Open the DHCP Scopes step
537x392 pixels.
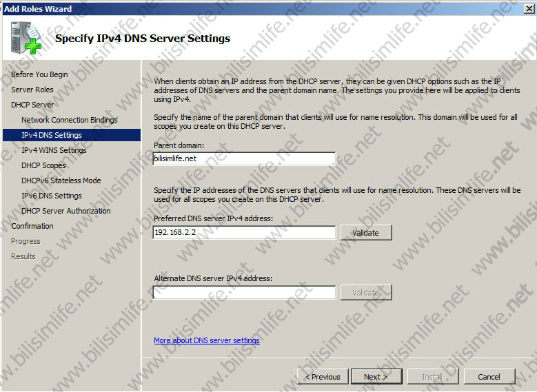pyautogui.click(x=43, y=165)
